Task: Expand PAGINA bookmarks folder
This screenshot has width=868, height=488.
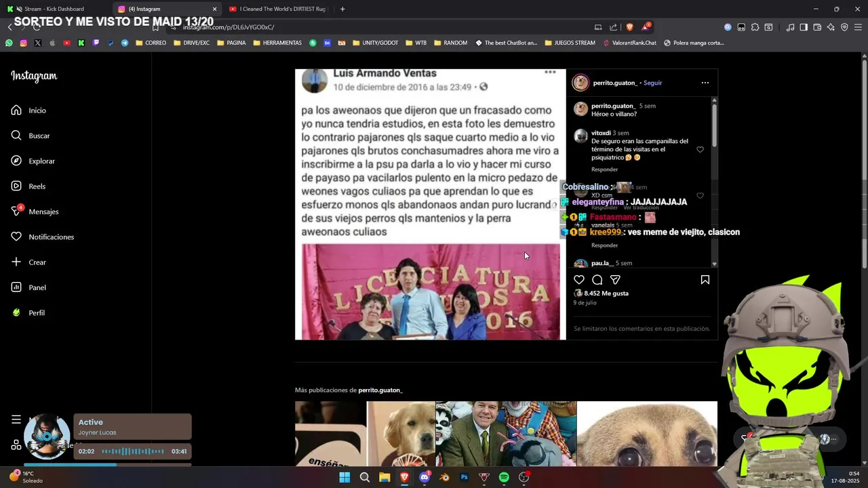Action: (x=231, y=43)
